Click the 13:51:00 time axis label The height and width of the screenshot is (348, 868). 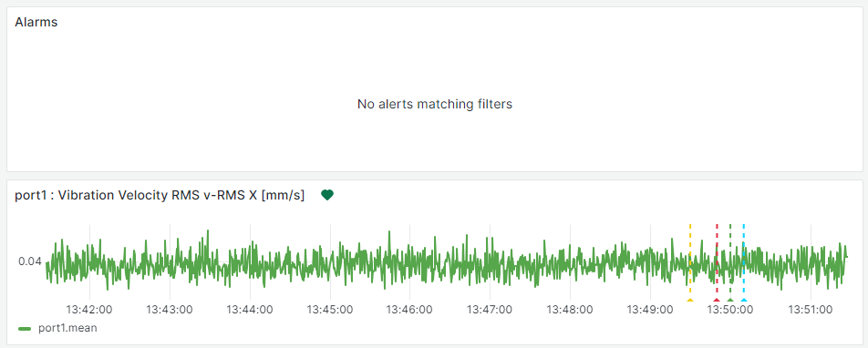pos(811,309)
